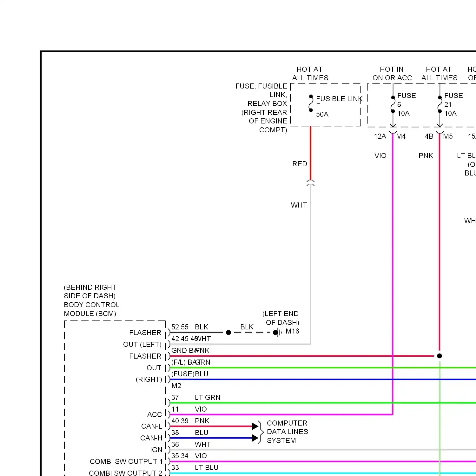Select the M2 connector label

pyautogui.click(x=176, y=386)
